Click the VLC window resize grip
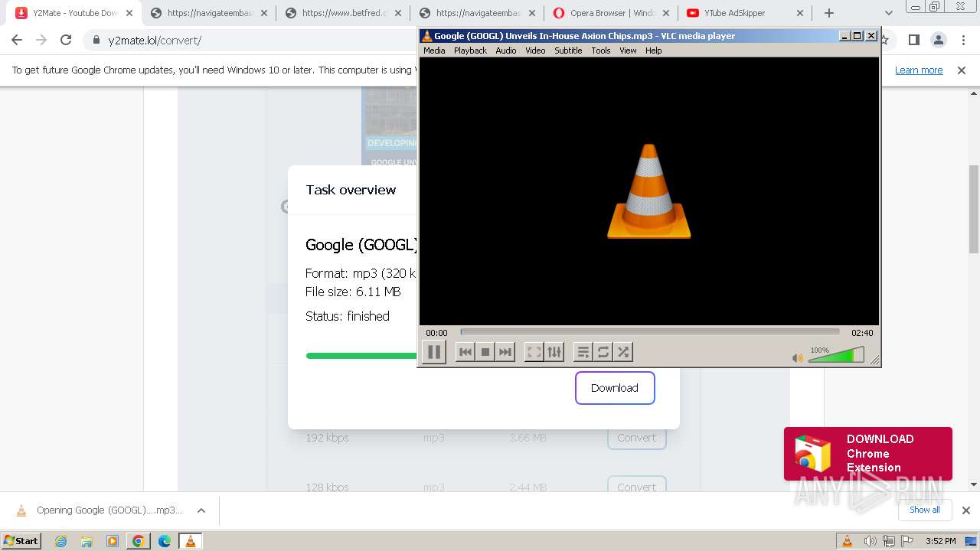Viewport: 980px width, 551px height. (x=874, y=360)
